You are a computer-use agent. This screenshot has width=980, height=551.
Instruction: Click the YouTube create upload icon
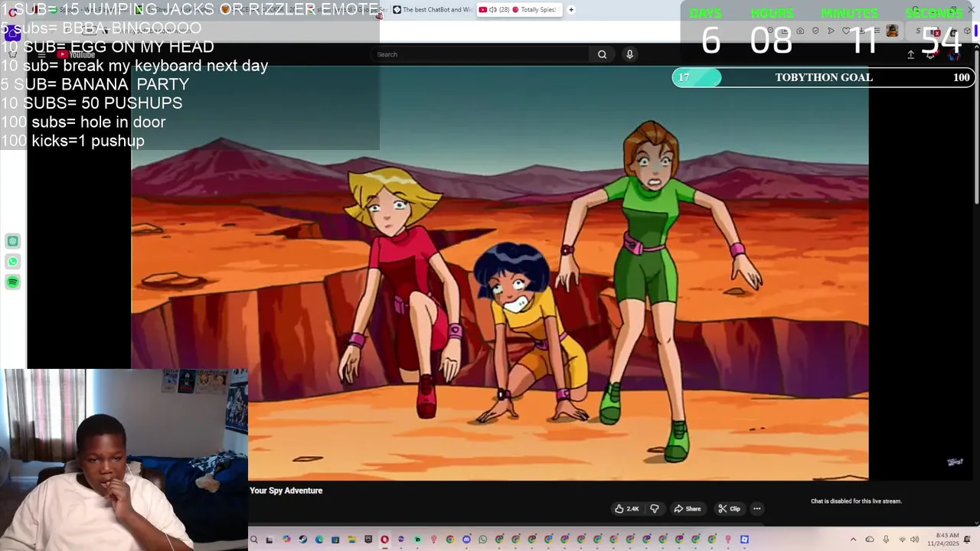click(910, 54)
